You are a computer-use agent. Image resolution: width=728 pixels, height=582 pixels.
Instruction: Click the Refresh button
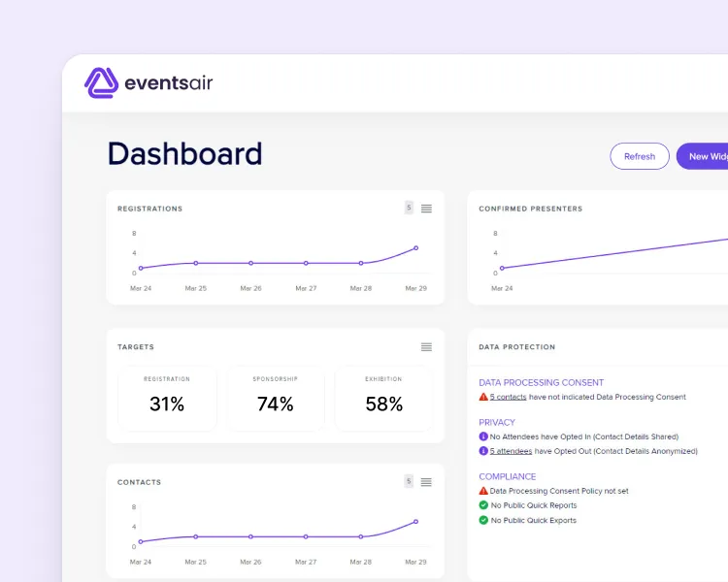point(640,156)
